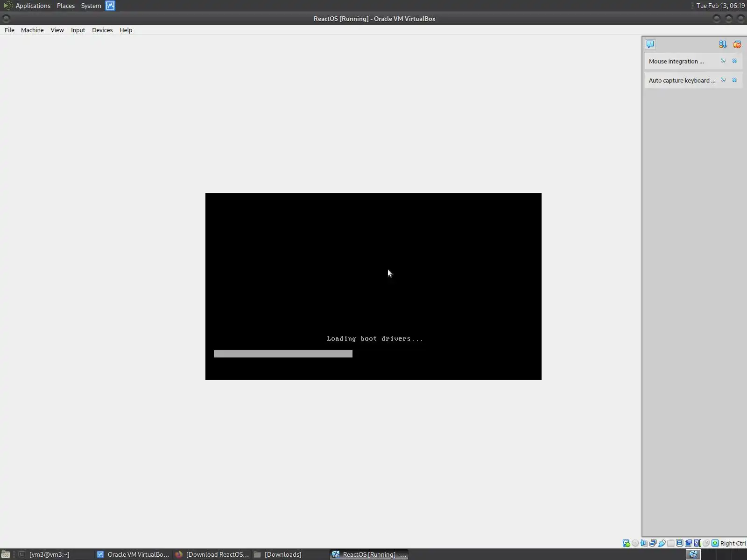Select ReactOS [Running] taskbar button
This screenshot has height=560, width=747.
pyautogui.click(x=369, y=554)
